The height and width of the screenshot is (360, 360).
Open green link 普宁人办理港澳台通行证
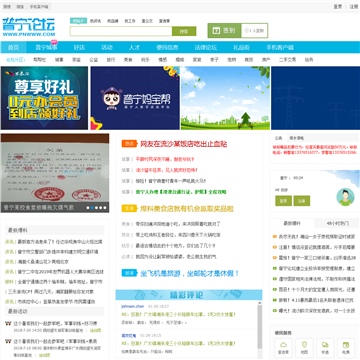point(181,192)
